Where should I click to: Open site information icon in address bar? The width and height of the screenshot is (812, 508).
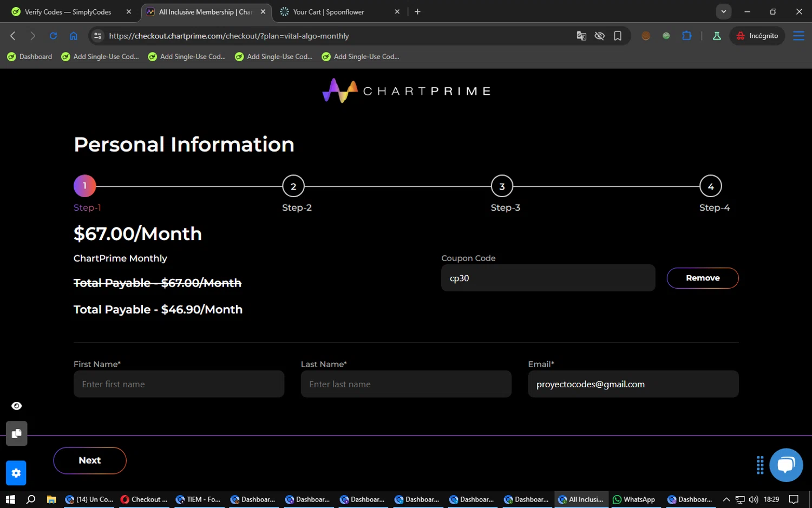pyautogui.click(x=97, y=36)
